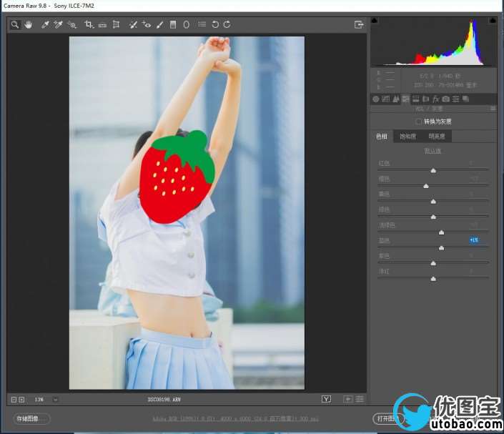Switch to the 色相 tab
The width and height of the screenshot is (504, 434).
tap(382, 137)
